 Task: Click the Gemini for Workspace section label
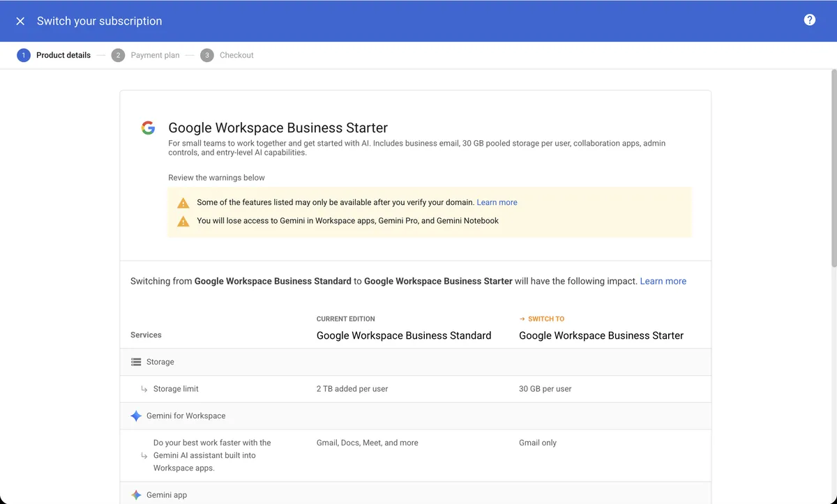click(x=186, y=415)
